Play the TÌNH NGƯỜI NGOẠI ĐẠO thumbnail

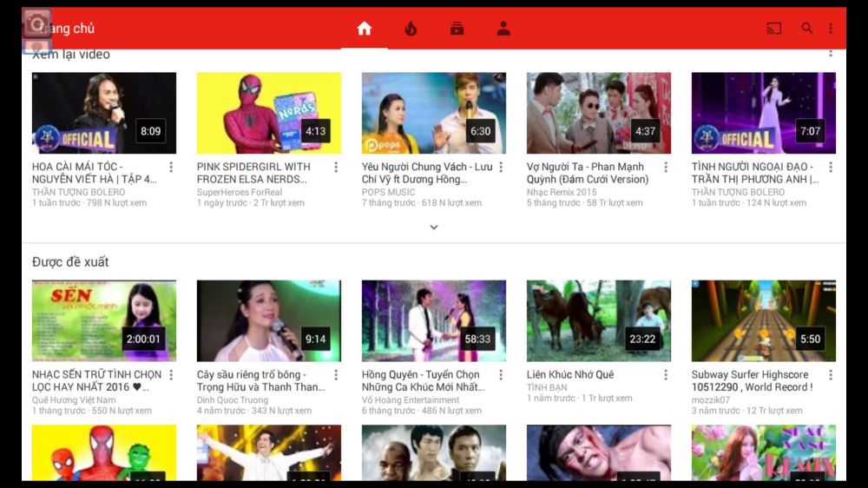pos(764,113)
